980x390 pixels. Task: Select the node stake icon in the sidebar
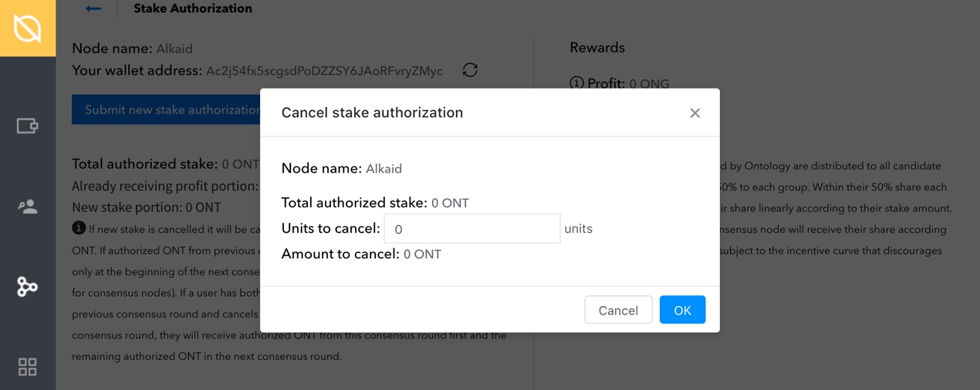click(x=28, y=287)
